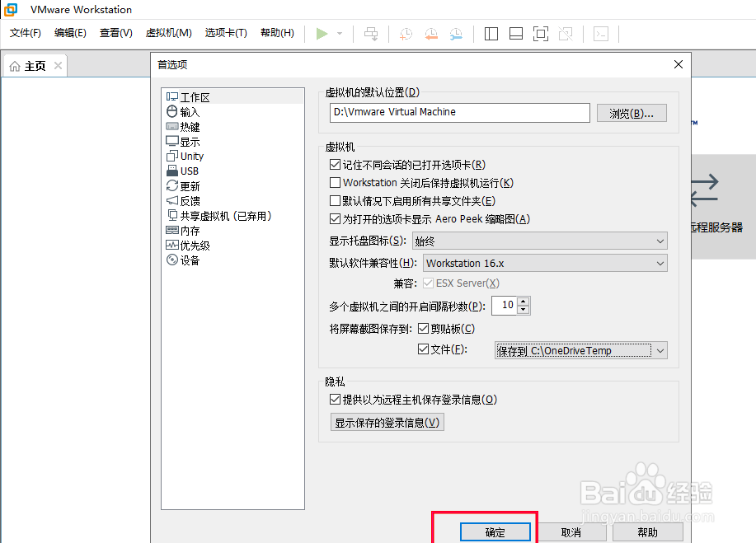Image resolution: width=756 pixels, height=543 pixels.
Task: Select 内存 in the preferences list
Action: pyautogui.click(x=234, y=231)
